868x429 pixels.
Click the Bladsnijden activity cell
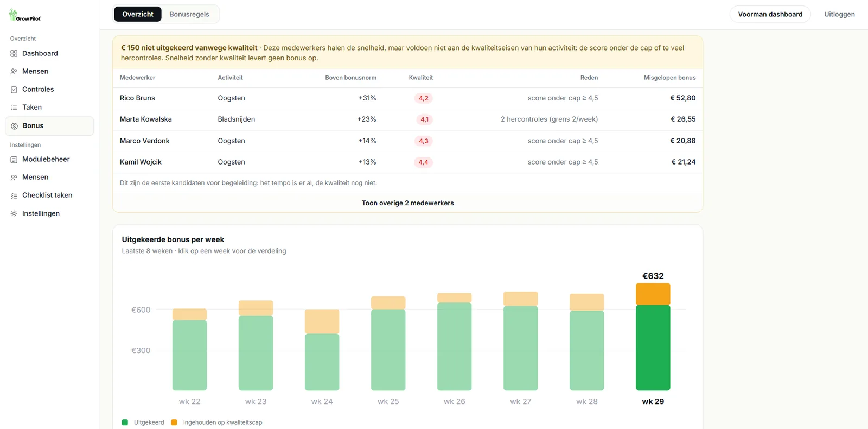237,119
